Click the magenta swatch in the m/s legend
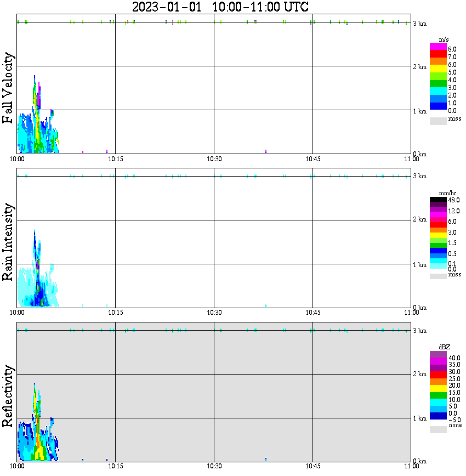The height and width of the screenshot is (476, 466). pyautogui.click(x=438, y=47)
